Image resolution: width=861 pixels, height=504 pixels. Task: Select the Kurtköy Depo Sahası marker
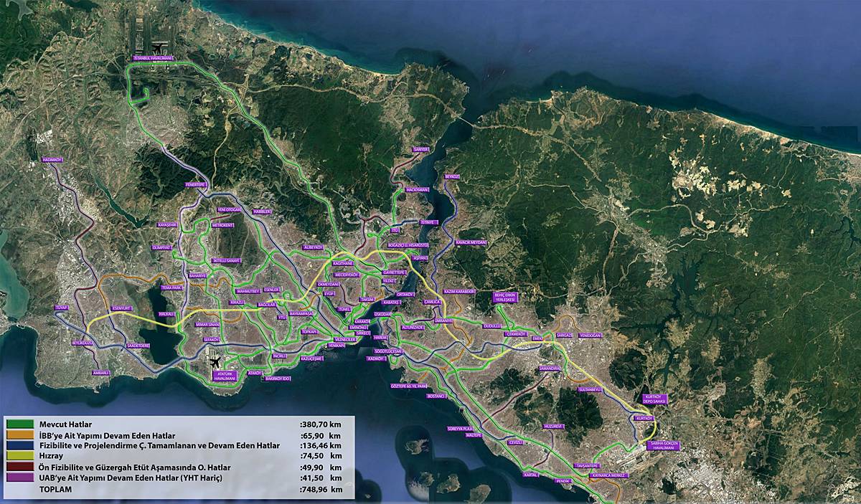654,399
